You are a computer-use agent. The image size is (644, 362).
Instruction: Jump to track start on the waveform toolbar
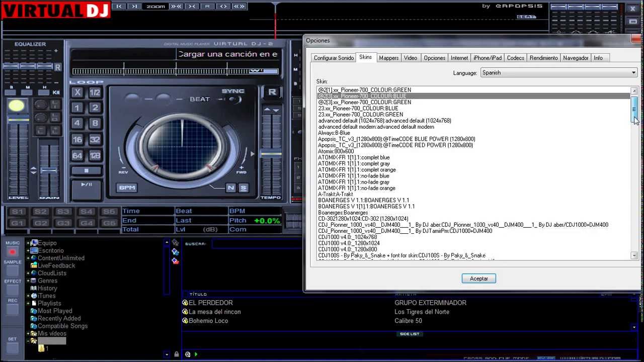(119, 6)
